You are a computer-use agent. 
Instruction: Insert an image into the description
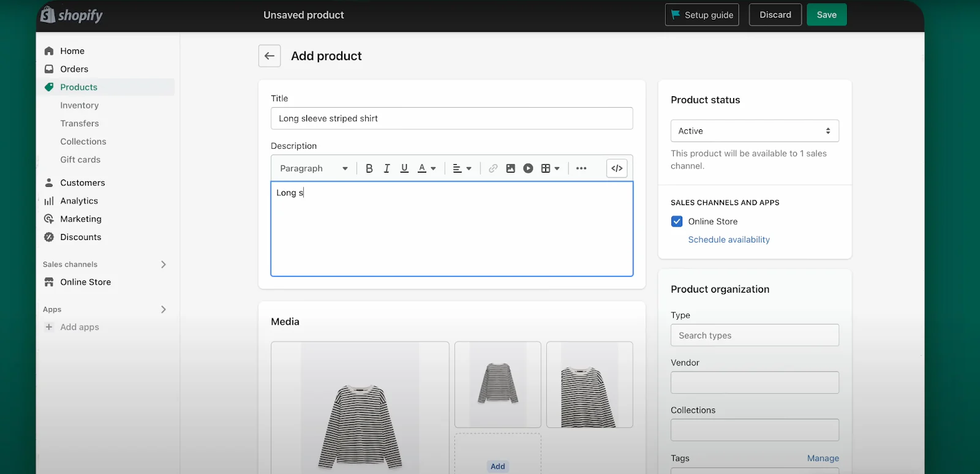coord(510,168)
